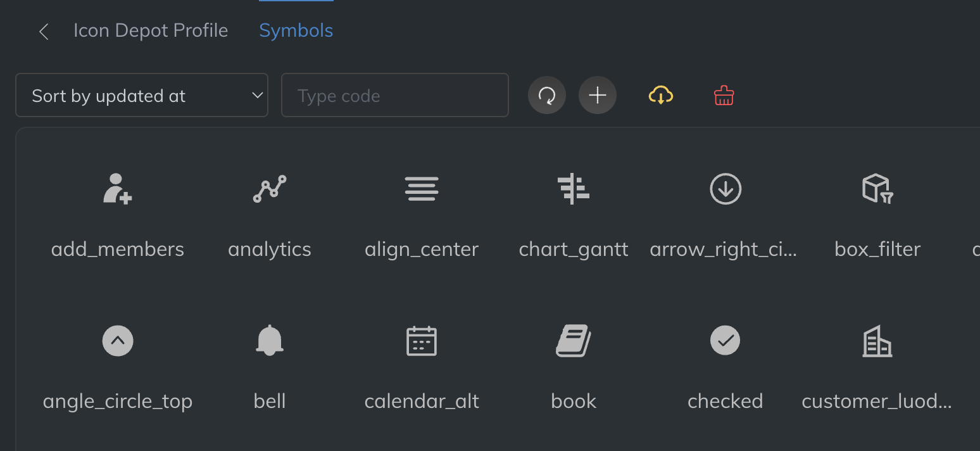980x451 pixels.
Task: Select the circled down arrow symbol
Action: click(x=726, y=189)
